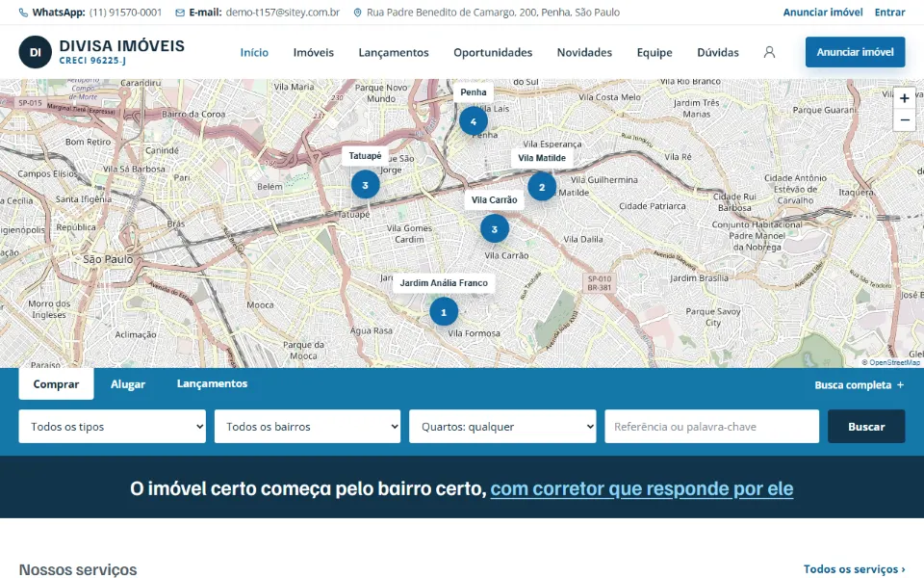Open the Todos os tipos dropdown
The image size is (924, 578).
(x=112, y=427)
